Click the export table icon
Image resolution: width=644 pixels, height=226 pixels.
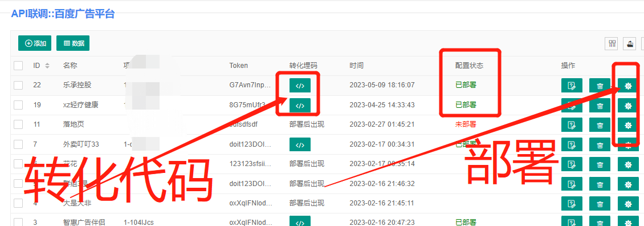click(x=630, y=43)
